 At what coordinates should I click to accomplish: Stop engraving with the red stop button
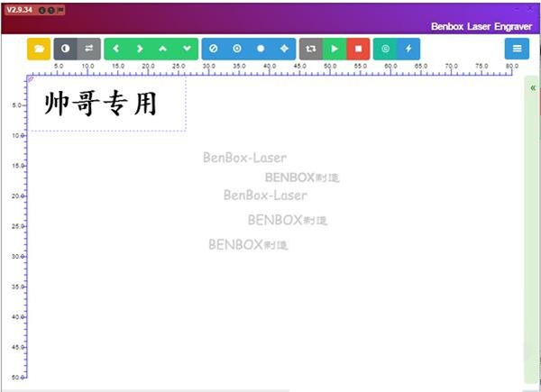[358, 49]
